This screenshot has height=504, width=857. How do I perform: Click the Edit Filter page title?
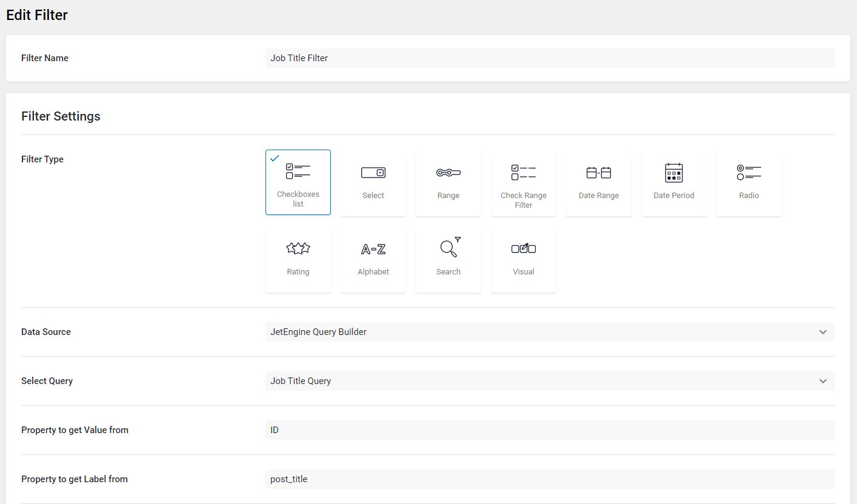coord(37,15)
